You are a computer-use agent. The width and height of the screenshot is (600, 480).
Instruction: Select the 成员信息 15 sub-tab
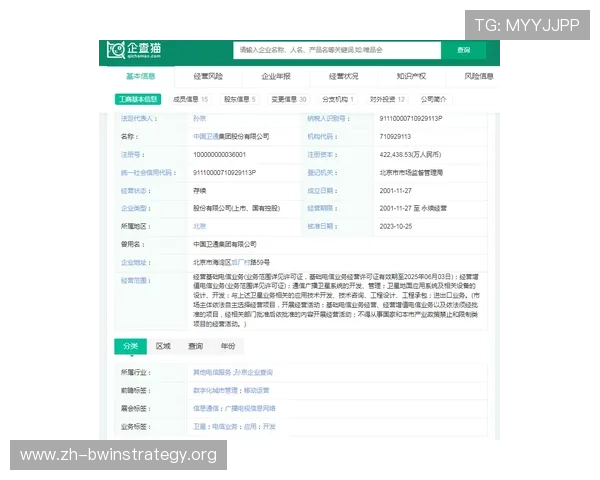[190, 100]
